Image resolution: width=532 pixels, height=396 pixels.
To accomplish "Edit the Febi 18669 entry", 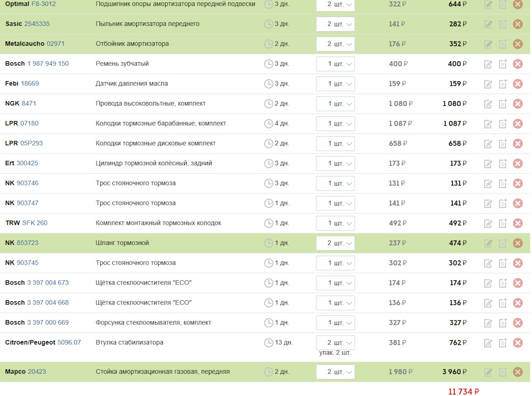I will tap(488, 84).
